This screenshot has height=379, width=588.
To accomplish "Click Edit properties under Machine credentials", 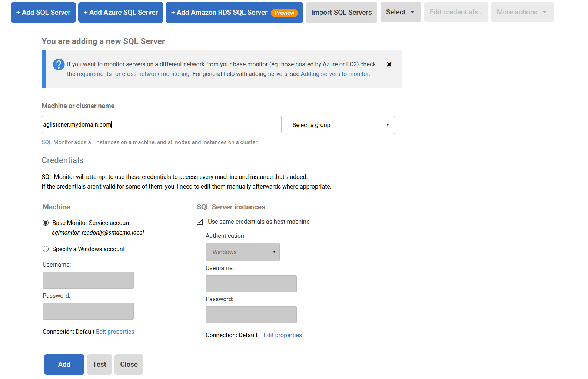I will (115, 332).
